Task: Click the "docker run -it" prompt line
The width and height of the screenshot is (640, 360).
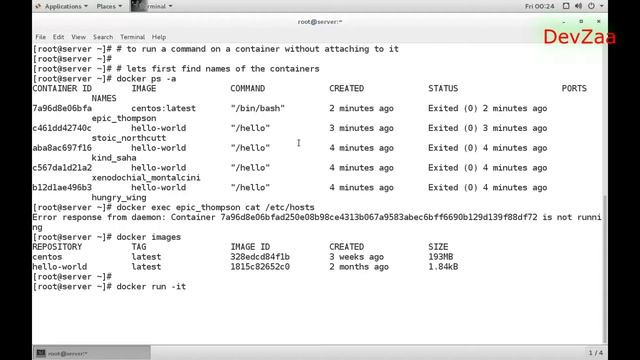Action: click(x=151, y=287)
